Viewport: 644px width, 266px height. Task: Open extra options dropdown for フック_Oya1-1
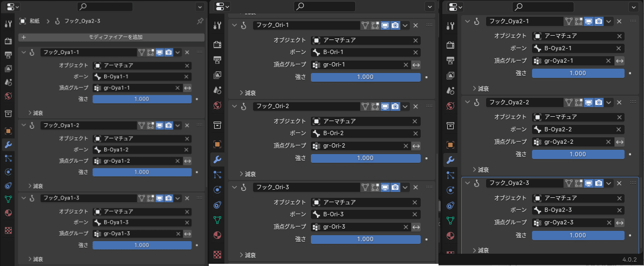(x=178, y=52)
